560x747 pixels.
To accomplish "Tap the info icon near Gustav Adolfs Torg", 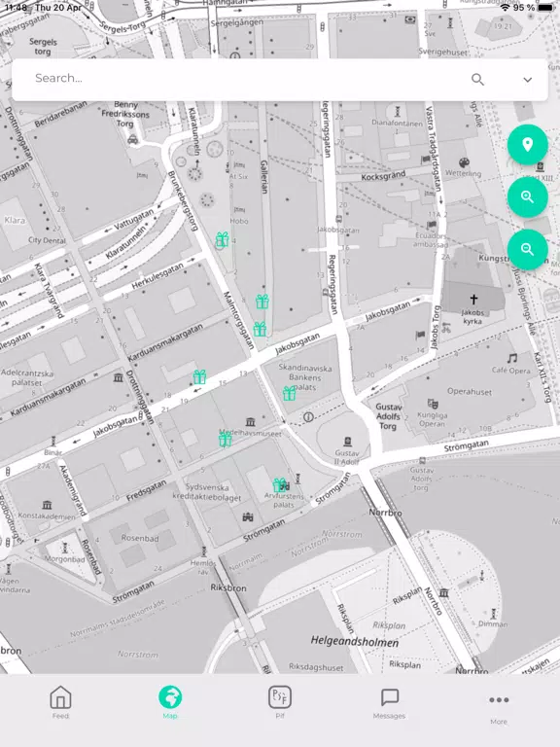I will [x=308, y=417].
